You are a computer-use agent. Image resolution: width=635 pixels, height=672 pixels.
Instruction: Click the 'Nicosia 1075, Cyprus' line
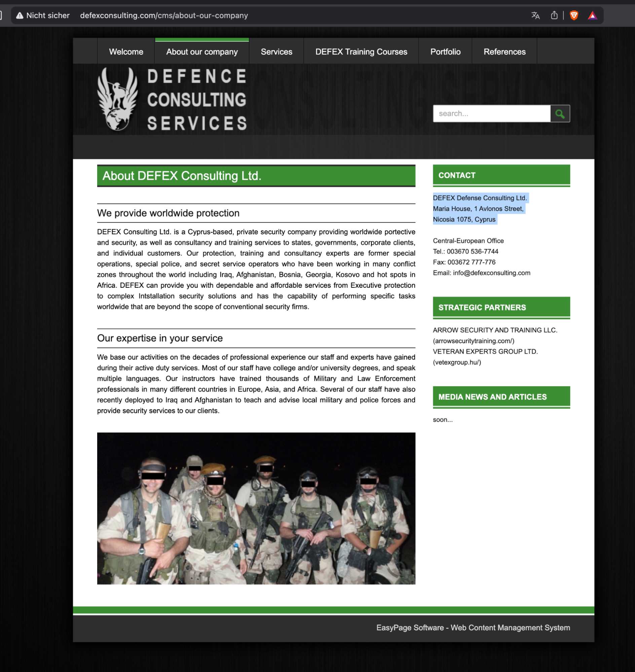[x=464, y=220]
